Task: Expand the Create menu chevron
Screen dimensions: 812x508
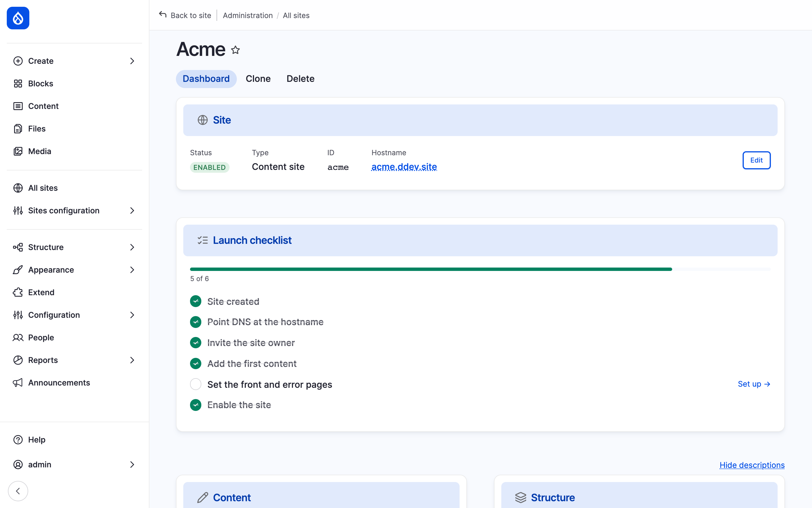Action: click(132, 61)
